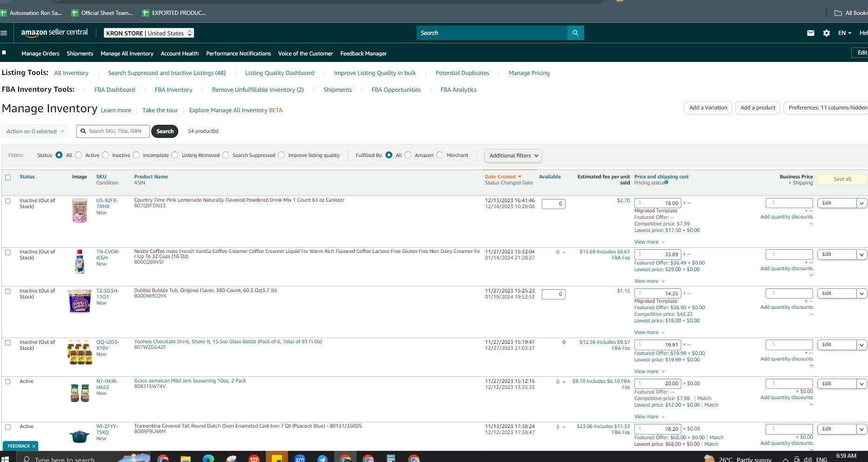Viewport: 868px width, 462px height.
Task: Select the Active status radio button
Action: pyautogui.click(x=79, y=155)
